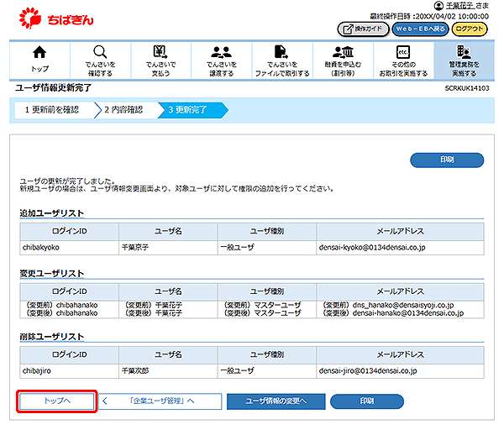Click the etc. icon その他のお取引
Image resolution: width=504 pixels, height=430 pixels.
403,52
